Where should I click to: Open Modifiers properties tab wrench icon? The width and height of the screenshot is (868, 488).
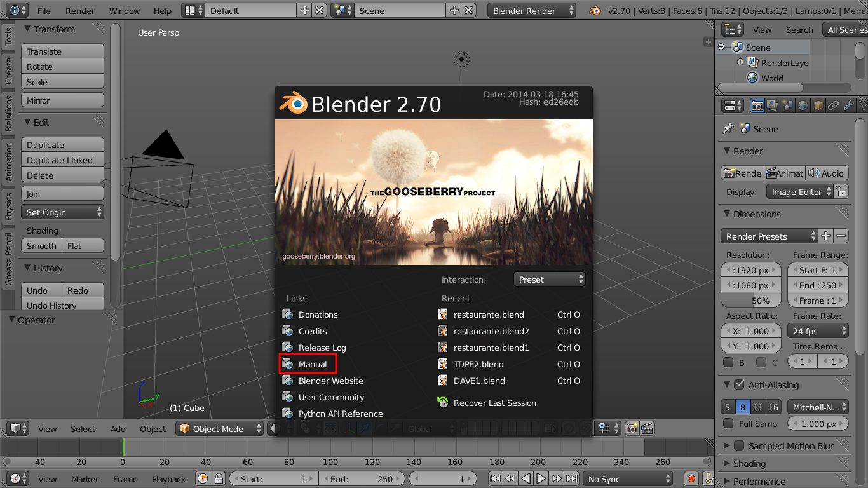click(x=849, y=105)
